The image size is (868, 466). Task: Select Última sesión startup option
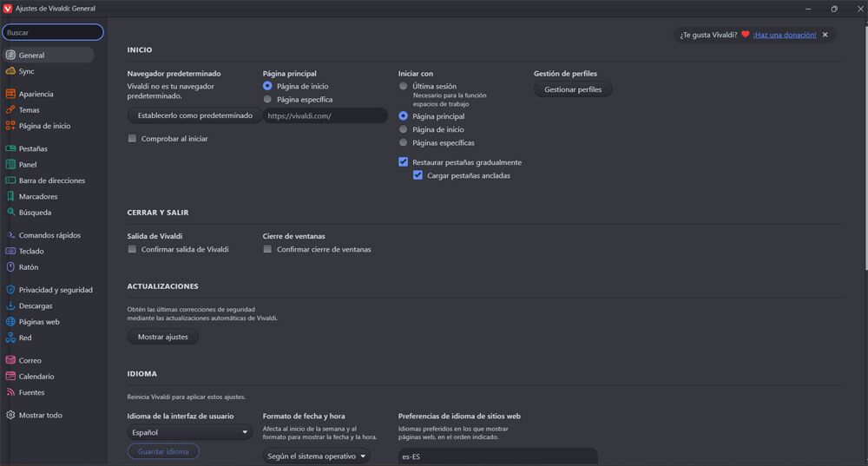[x=403, y=87]
